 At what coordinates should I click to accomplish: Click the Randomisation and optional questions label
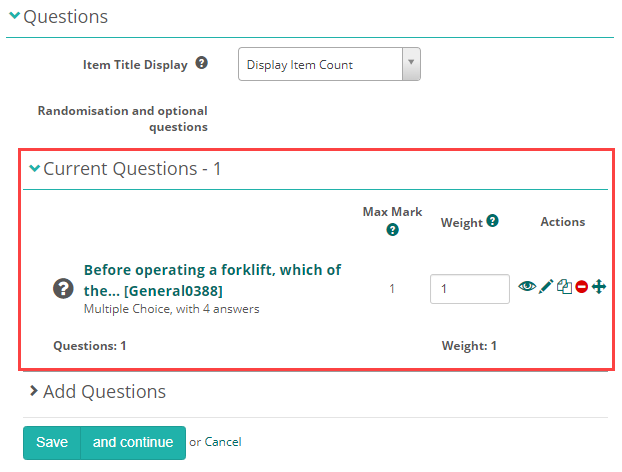pyautogui.click(x=122, y=118)
